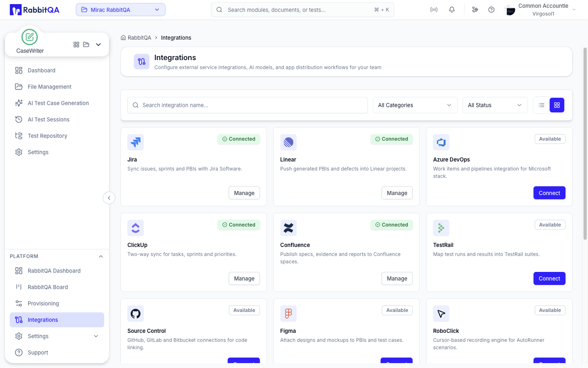Screen dimensions: 588x368
Task: Open Test Repository
Action: point(57,136)
